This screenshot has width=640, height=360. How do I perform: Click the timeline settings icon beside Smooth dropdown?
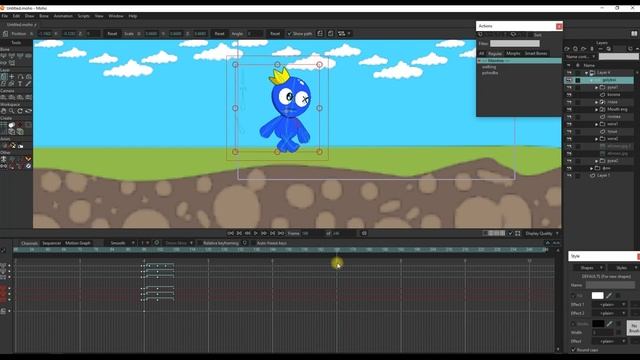pos(157,243)
